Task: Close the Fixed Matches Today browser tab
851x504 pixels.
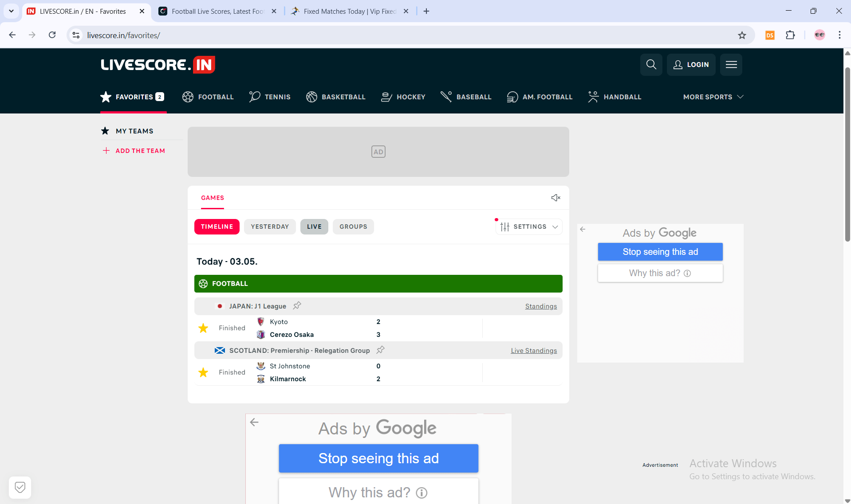Action: tap(406, 11)
